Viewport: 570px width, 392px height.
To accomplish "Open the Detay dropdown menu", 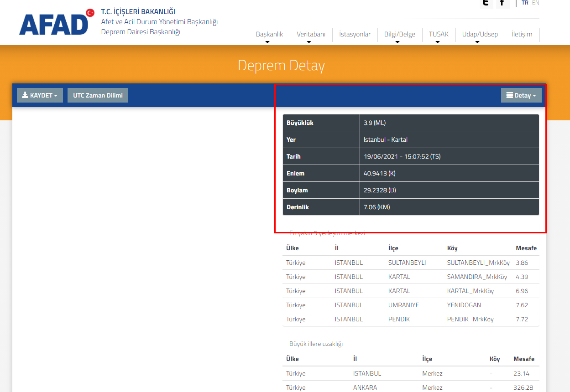I will pos(521,95).
